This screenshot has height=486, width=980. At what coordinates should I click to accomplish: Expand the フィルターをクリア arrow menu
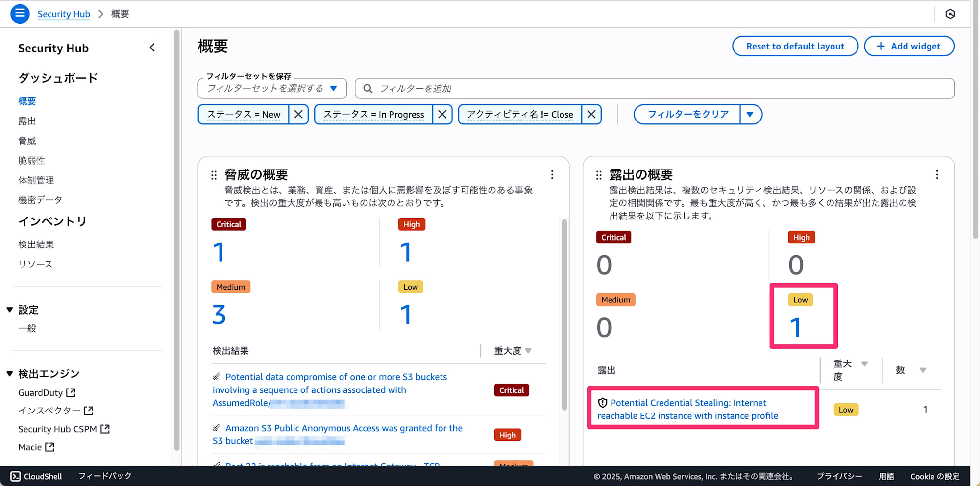pyautogui.click(x=750, y=114)
